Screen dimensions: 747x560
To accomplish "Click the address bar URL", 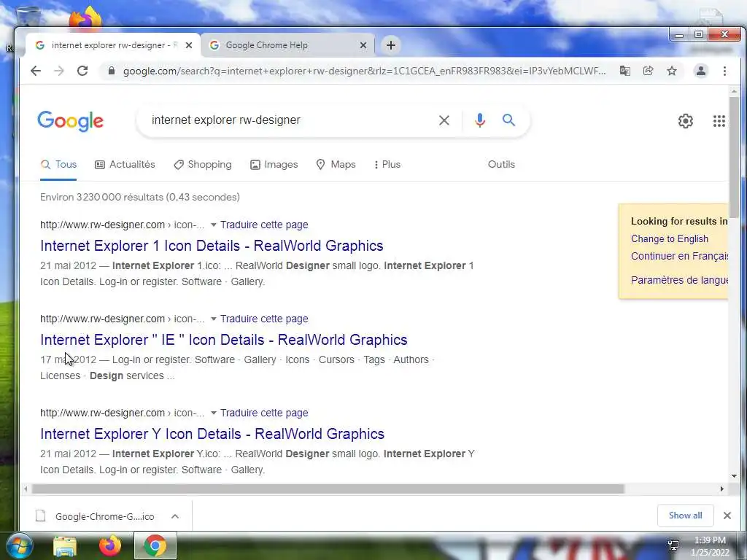I will [x=364, y=71].
